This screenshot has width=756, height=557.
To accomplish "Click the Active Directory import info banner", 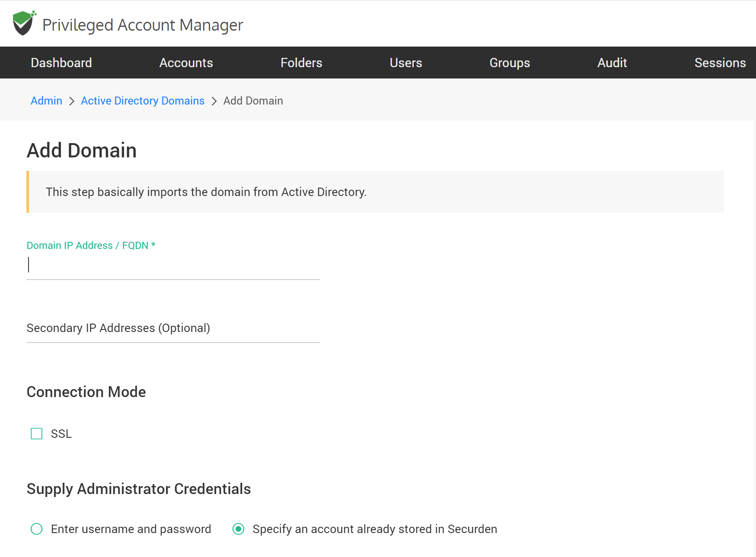I will point(375,192).
